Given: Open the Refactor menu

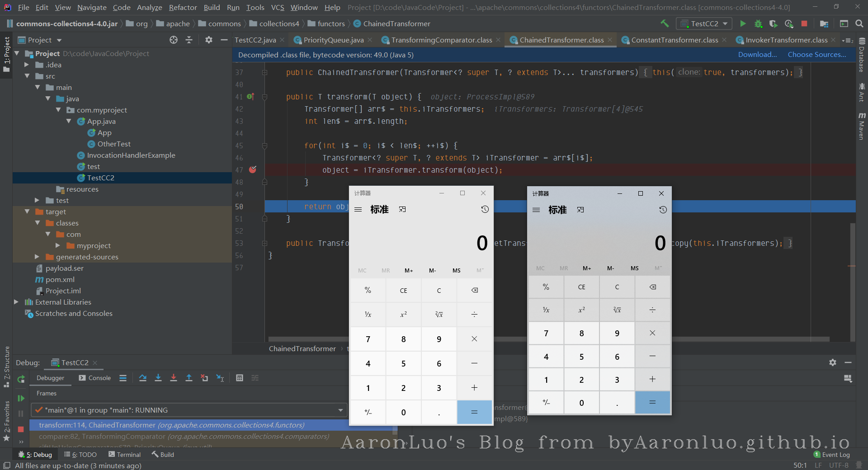Looking at the screenshot, I should pos(183,7).
